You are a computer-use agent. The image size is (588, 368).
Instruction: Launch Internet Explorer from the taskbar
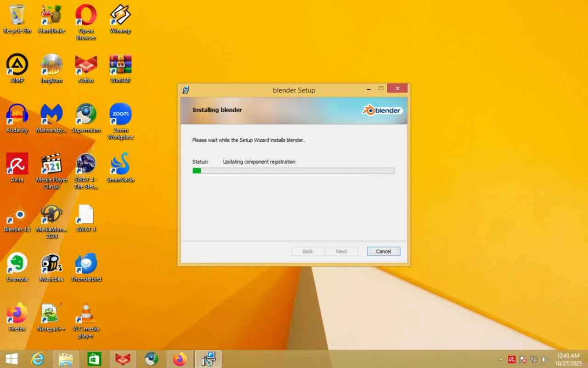[38, 359]
